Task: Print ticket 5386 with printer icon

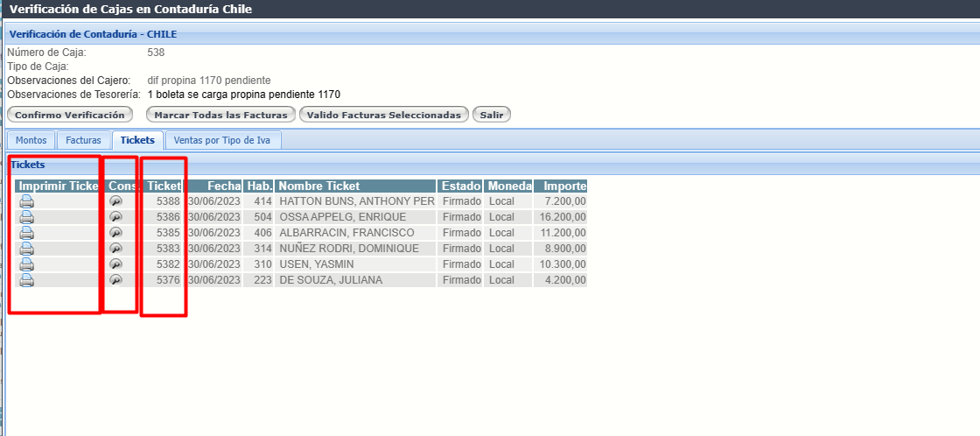Action: [26, 217]
